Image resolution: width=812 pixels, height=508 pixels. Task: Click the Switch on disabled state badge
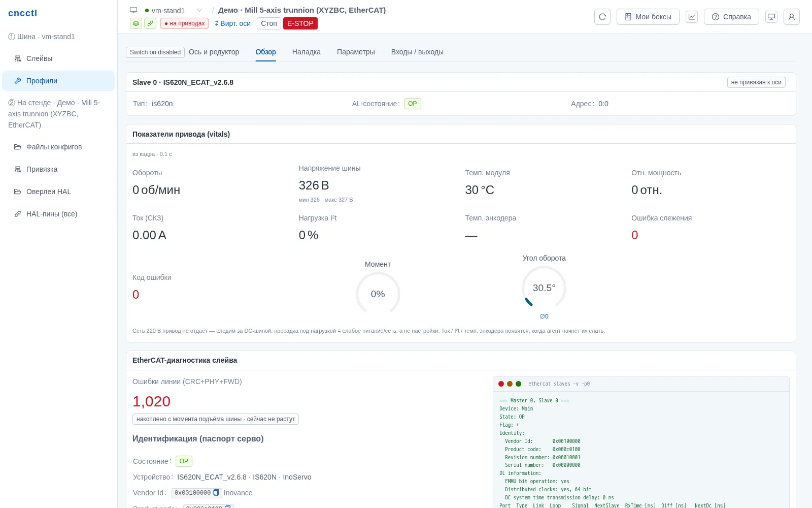pyautogui.click(x=155, y=52)
